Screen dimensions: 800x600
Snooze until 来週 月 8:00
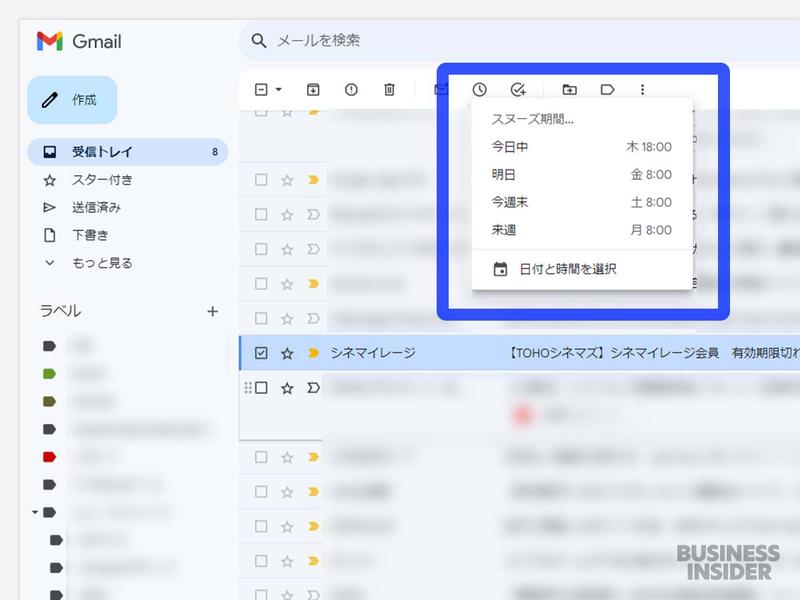click(582, 230)
